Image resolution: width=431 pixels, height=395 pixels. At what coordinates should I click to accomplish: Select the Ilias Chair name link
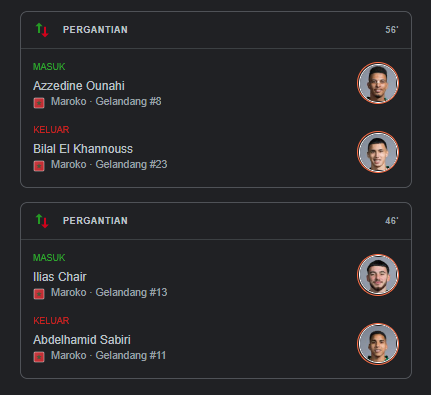60,277
